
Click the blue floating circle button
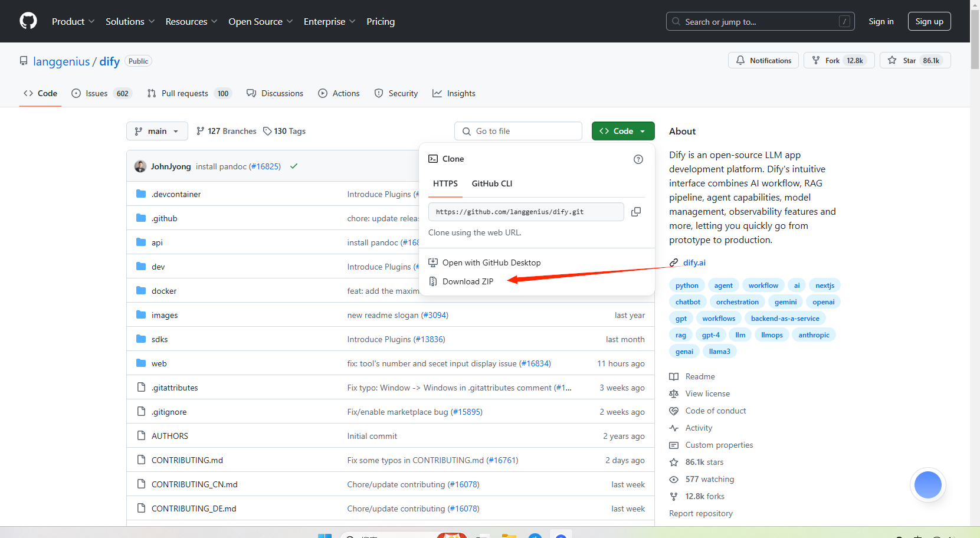(x=928, y=485)
